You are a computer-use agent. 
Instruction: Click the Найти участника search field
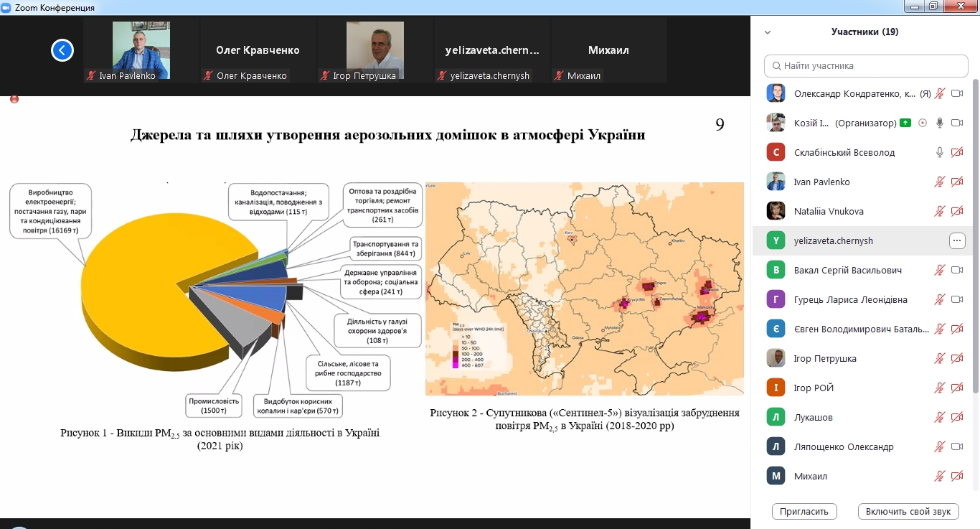[x=866, y=65]
